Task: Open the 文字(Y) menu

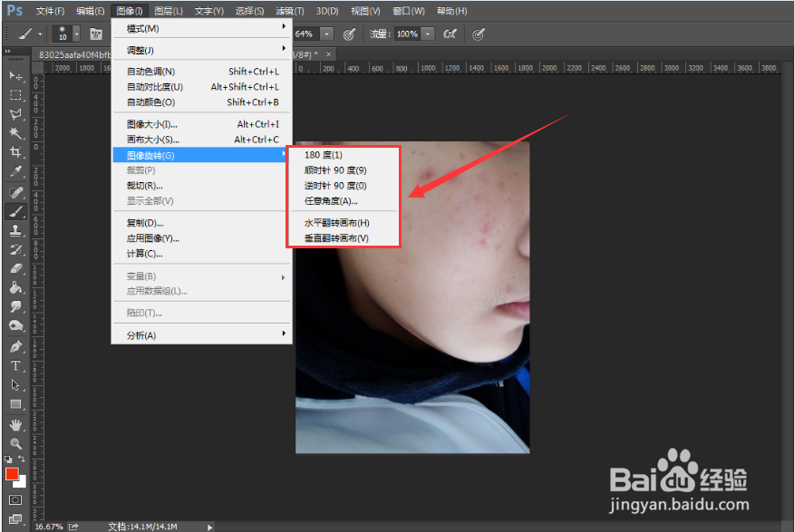Action: click(209, 11)
